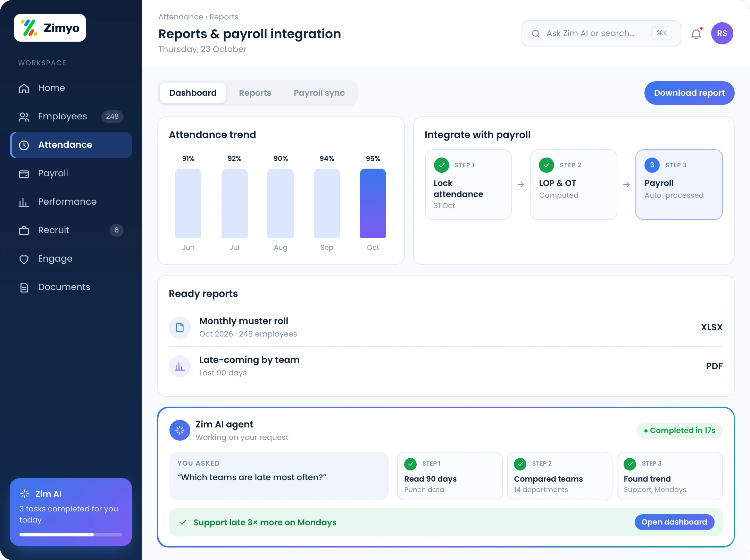Viewport: 750px width, 560px height.
Task: Click the Zim AI tasks progress bar
Action: point(71,535)
